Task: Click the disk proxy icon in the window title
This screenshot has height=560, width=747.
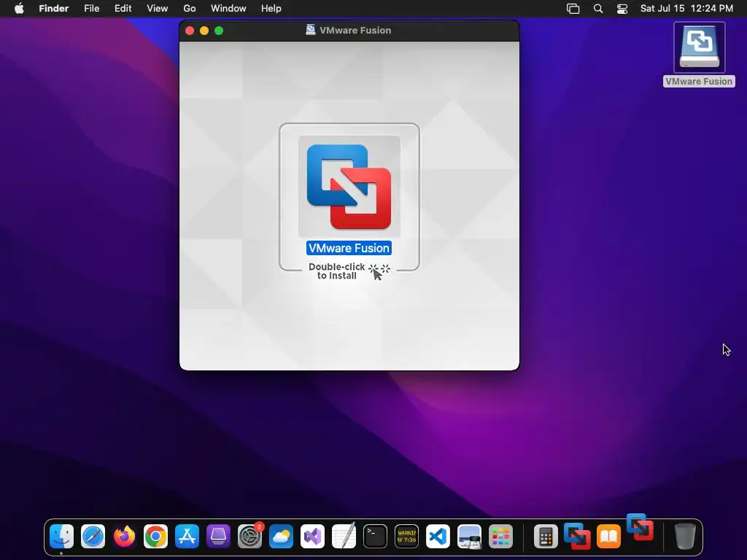Action: (311, 30)
